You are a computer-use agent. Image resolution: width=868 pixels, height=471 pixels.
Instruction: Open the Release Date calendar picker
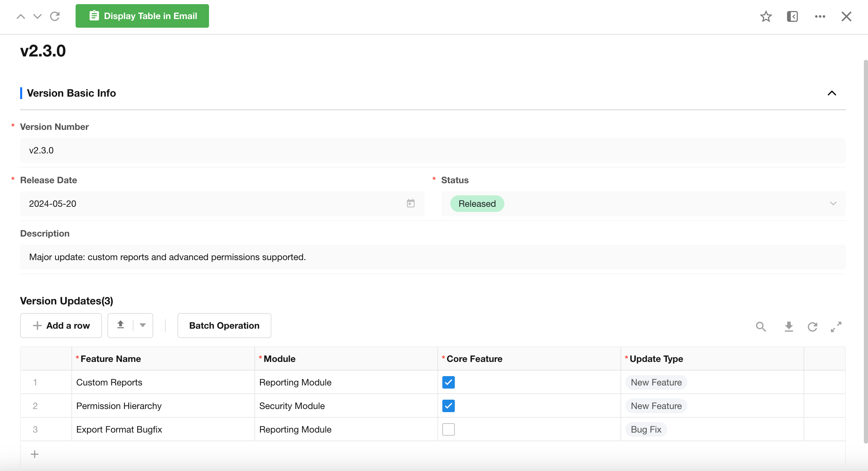pos(410,203)
